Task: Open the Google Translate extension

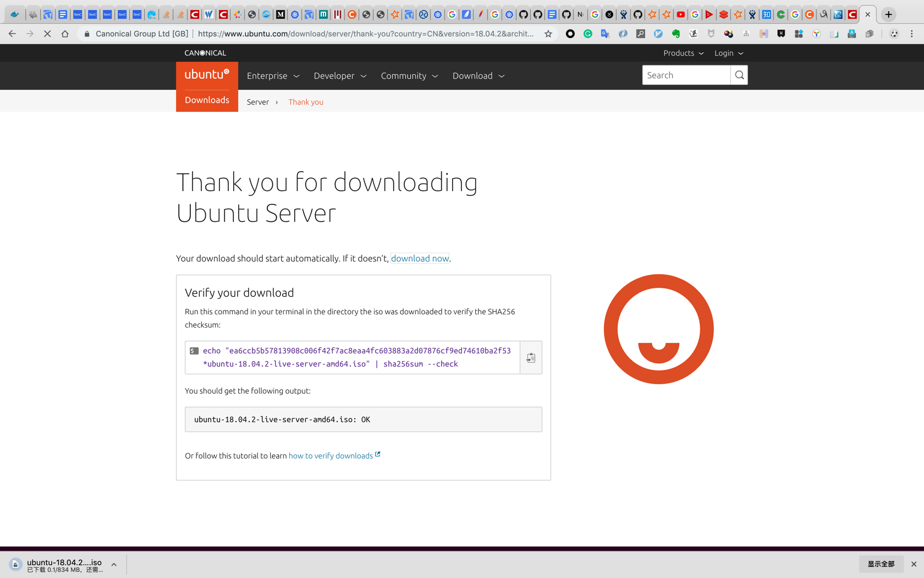Action: (x=606, y=34)
